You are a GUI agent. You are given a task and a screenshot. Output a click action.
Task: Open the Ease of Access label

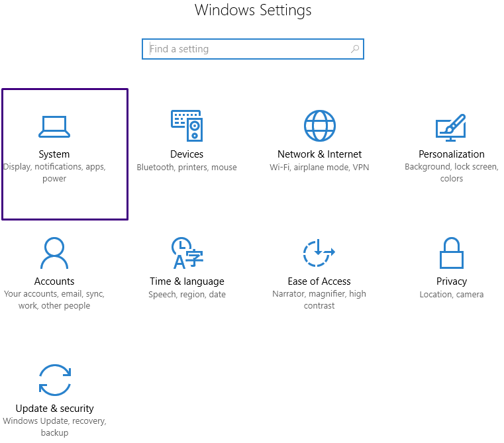point(319,281)
